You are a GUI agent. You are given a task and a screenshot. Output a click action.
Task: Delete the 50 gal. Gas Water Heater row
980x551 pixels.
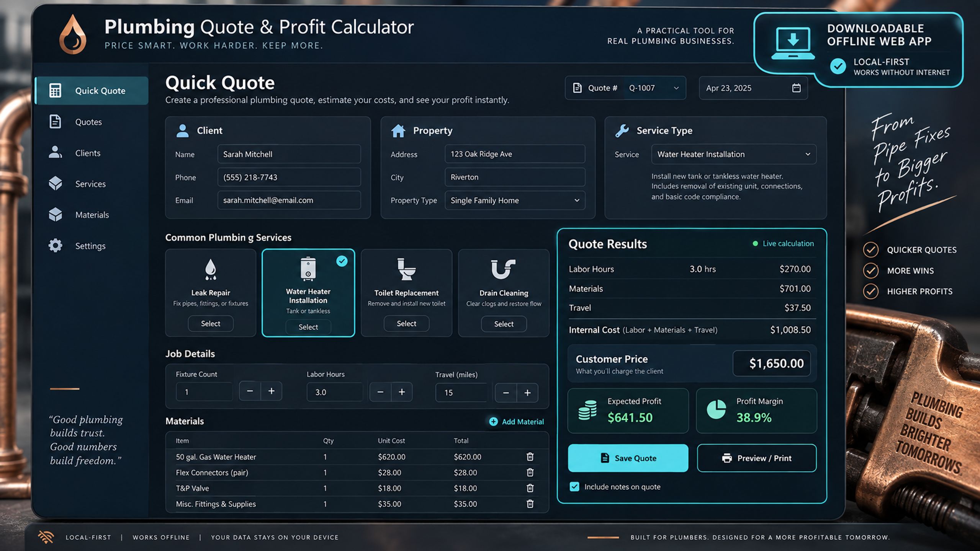[x=530, y=456]
